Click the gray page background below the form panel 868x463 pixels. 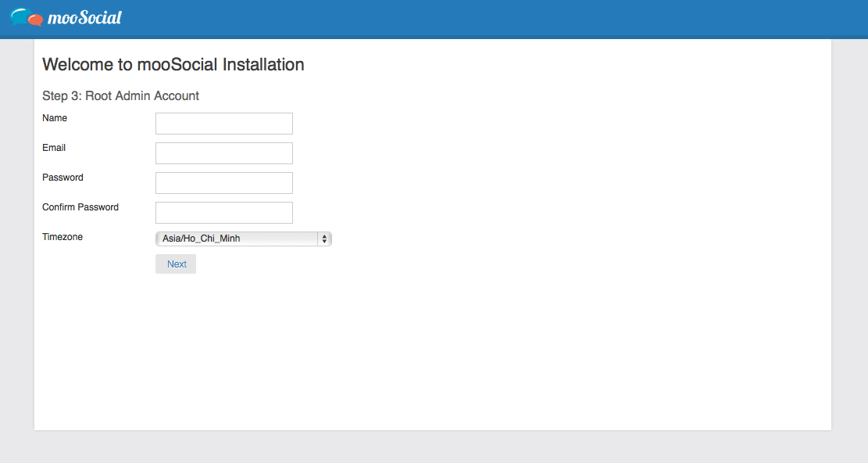coord(434,447)
